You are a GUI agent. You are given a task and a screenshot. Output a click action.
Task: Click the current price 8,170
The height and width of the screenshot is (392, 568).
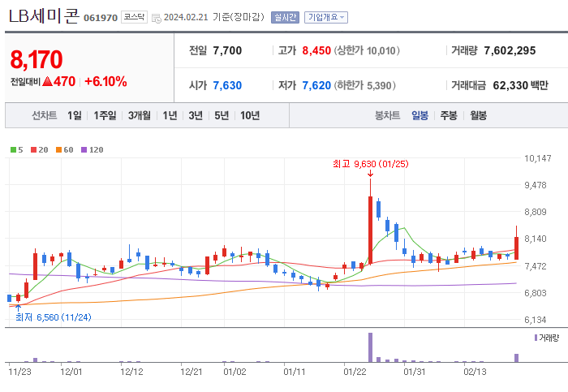pyautogui.click(x=37, y=59)
